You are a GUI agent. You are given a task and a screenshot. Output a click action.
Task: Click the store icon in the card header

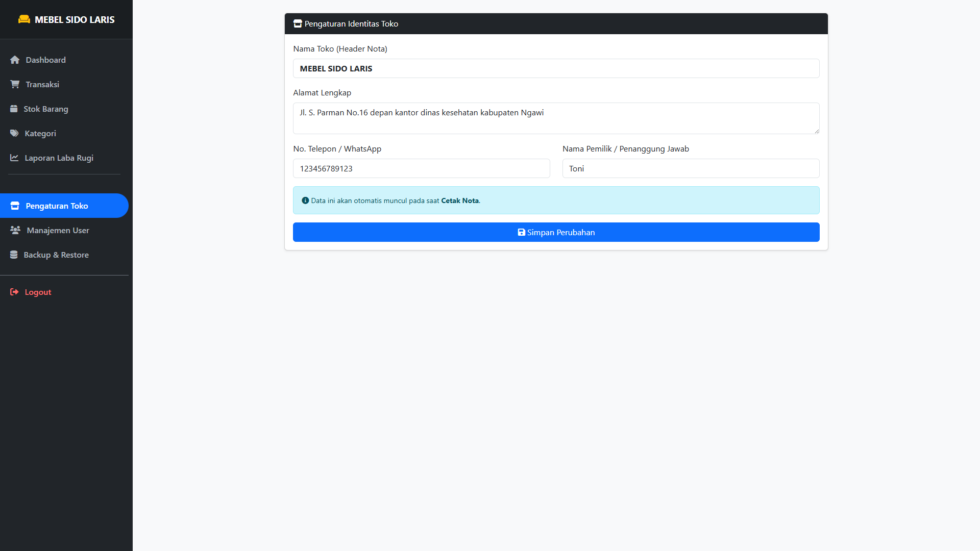298,23
